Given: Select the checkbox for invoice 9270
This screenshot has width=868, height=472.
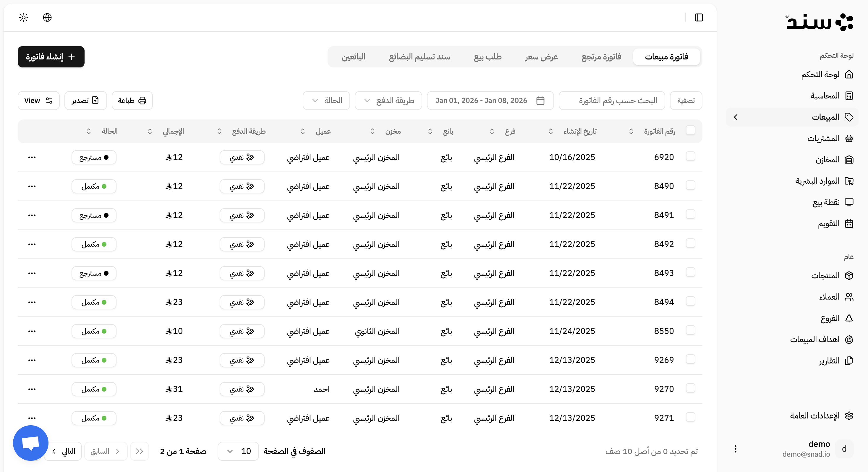Looking at the screenshot, I should tap(691, 388).
